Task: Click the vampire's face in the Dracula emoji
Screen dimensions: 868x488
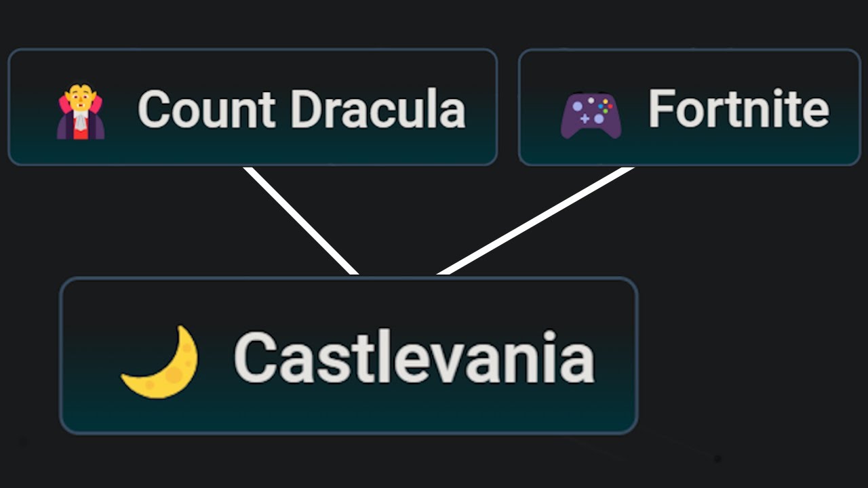Action: [80, 98]
